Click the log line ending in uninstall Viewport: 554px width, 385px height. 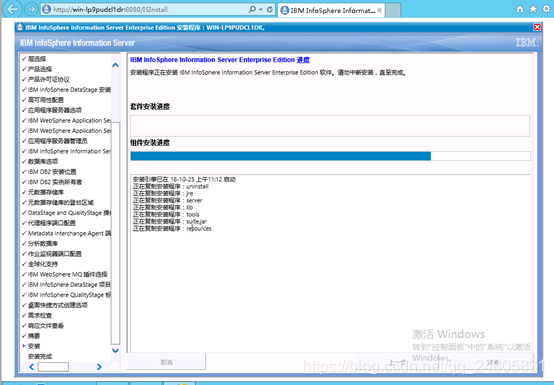tap(171, 186)
